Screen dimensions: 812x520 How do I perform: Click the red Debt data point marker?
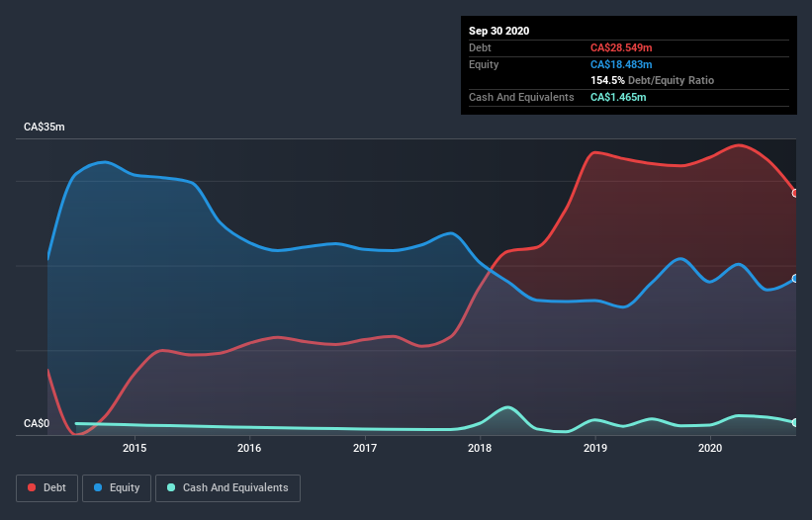pyautogui.click(x=795, y=193)
